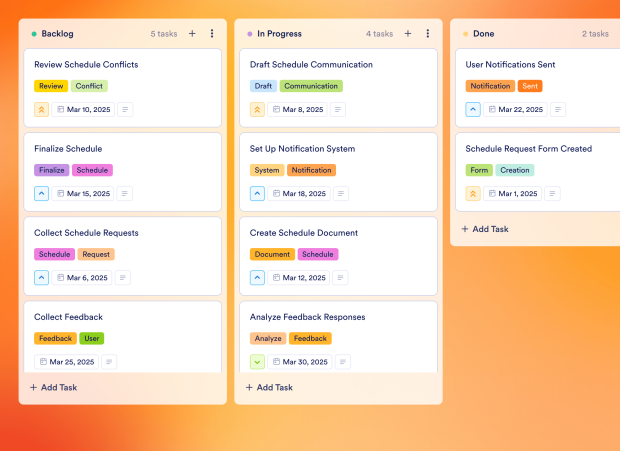This screenshot has height=451, width=620.
Task: Click low priority icon on Analyze Feedback Responses
Action: [258, 362]
